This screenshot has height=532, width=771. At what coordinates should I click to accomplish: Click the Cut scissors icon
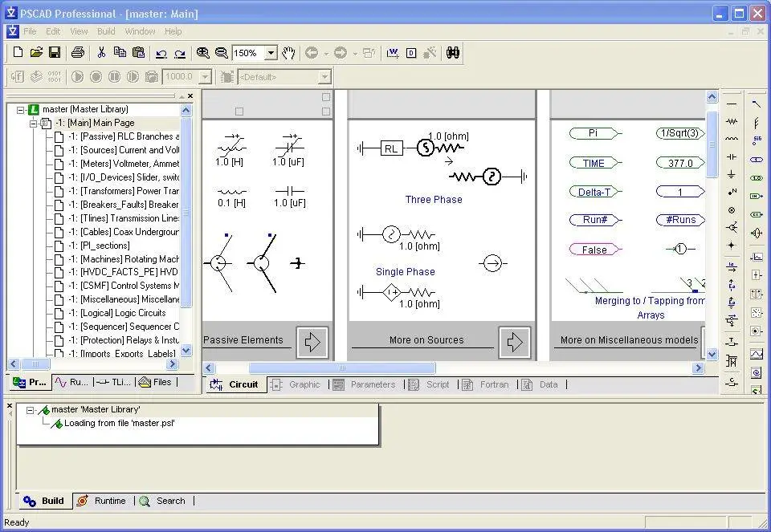click(x=101, y=53)
